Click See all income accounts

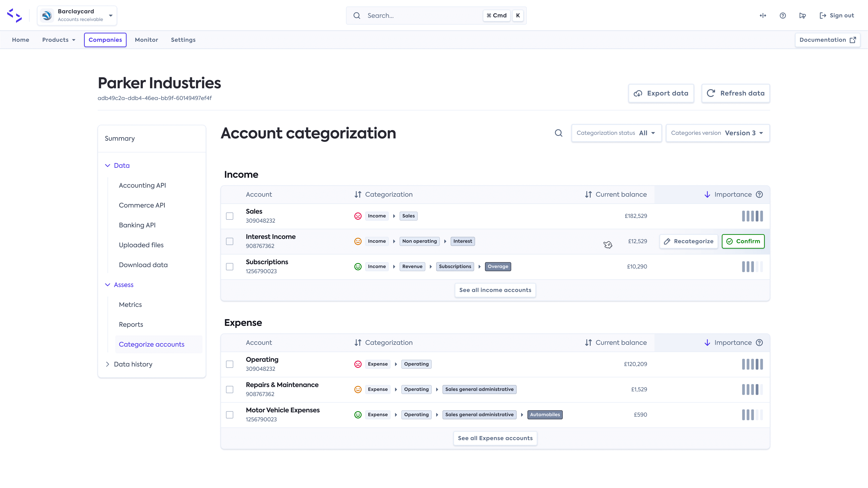pos(495,290)
